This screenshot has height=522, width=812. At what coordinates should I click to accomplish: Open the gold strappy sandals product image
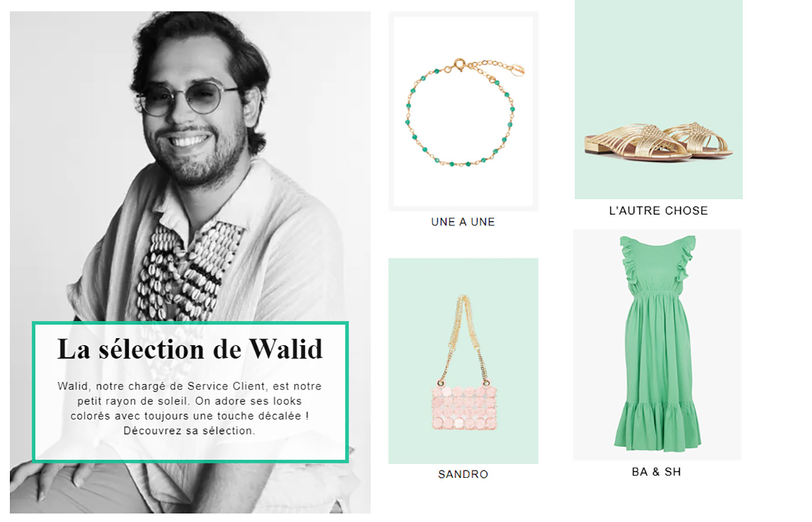click(658, 99)
